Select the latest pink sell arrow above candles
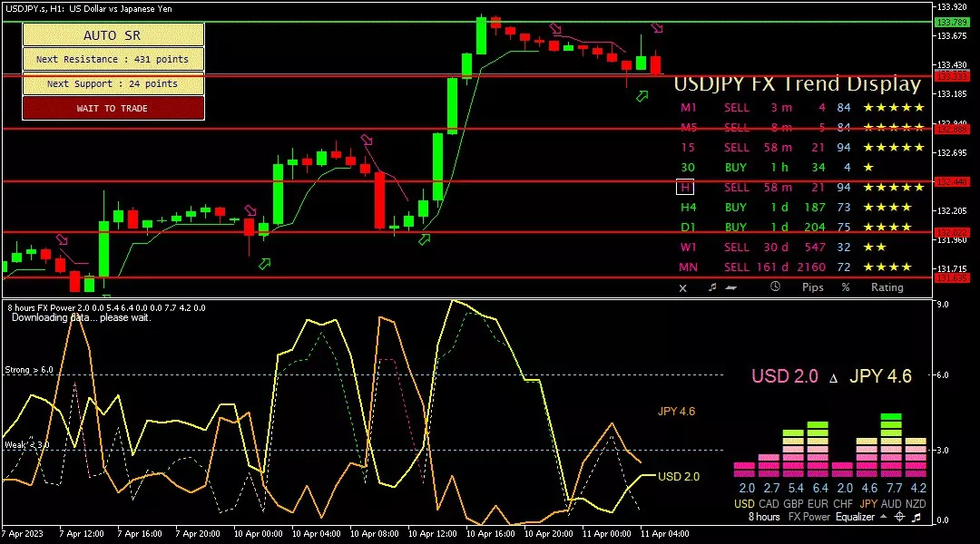The height and width of the screenshot is (544, 980). 656,27
